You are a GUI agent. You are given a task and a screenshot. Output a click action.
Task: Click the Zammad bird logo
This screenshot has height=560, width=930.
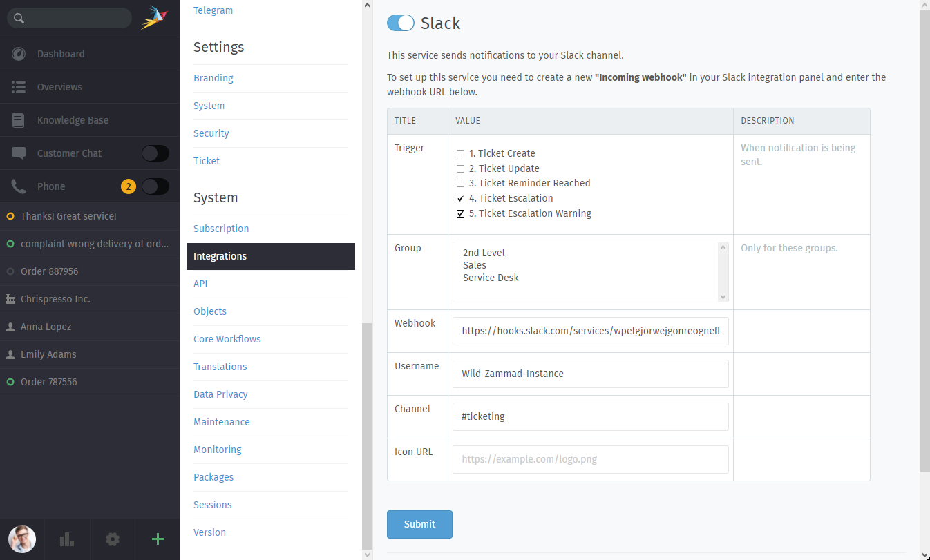154,17
